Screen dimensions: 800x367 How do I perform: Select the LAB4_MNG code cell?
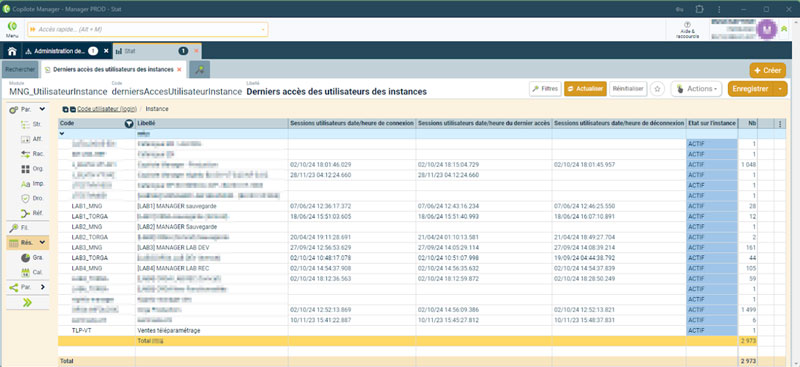[97, 268]
